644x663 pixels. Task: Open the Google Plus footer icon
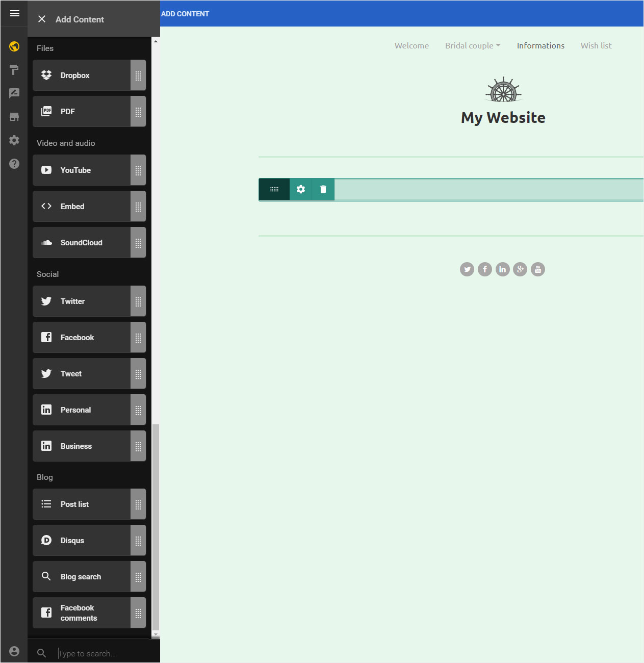click(x=520, y=269)
